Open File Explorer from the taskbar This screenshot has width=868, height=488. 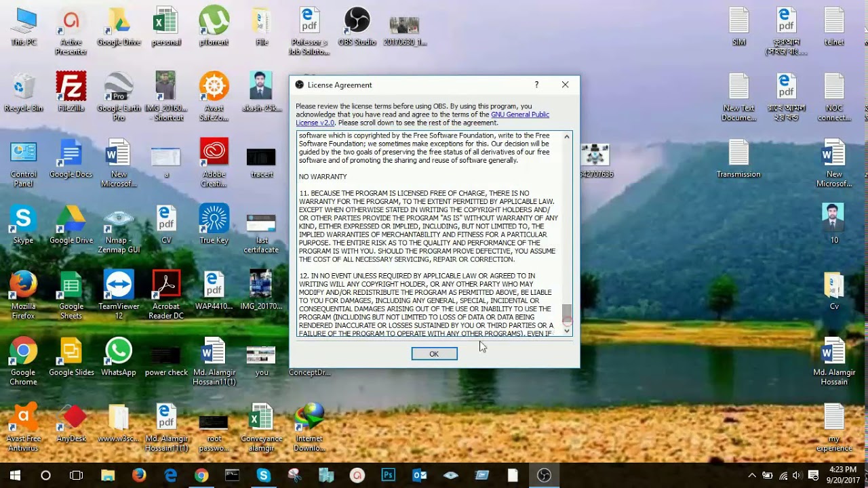pos(108,475)
